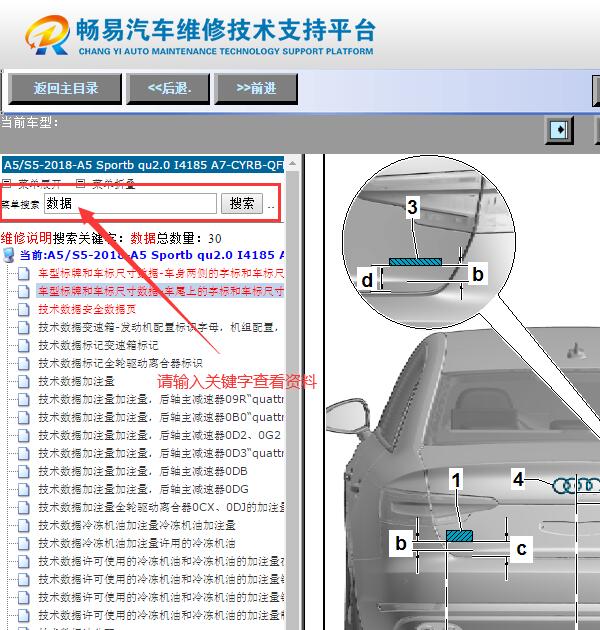Open 后轴主减速器0B0 quattro filling entry
This screenshot has height=630, width=600.
[x=161, y=417]
